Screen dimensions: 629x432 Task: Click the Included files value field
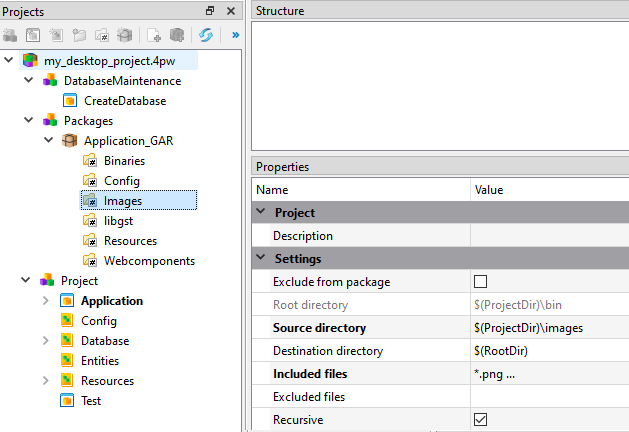click(548, 374)
